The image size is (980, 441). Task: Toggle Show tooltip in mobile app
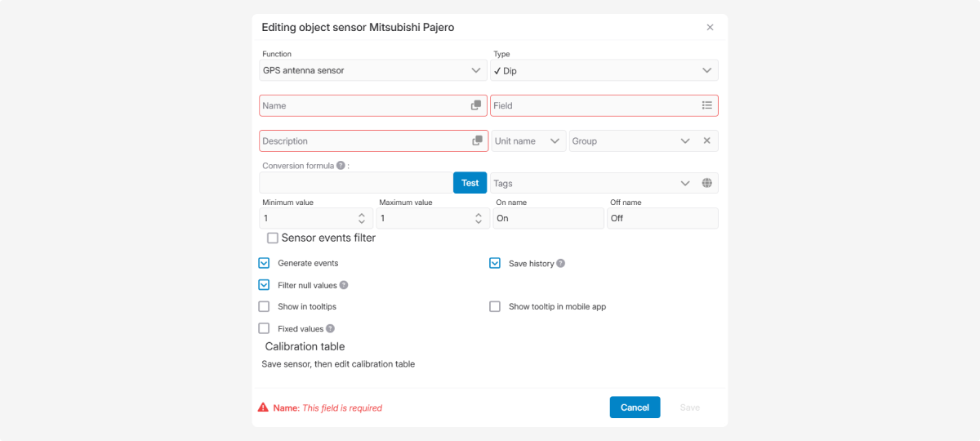point(495,307)
